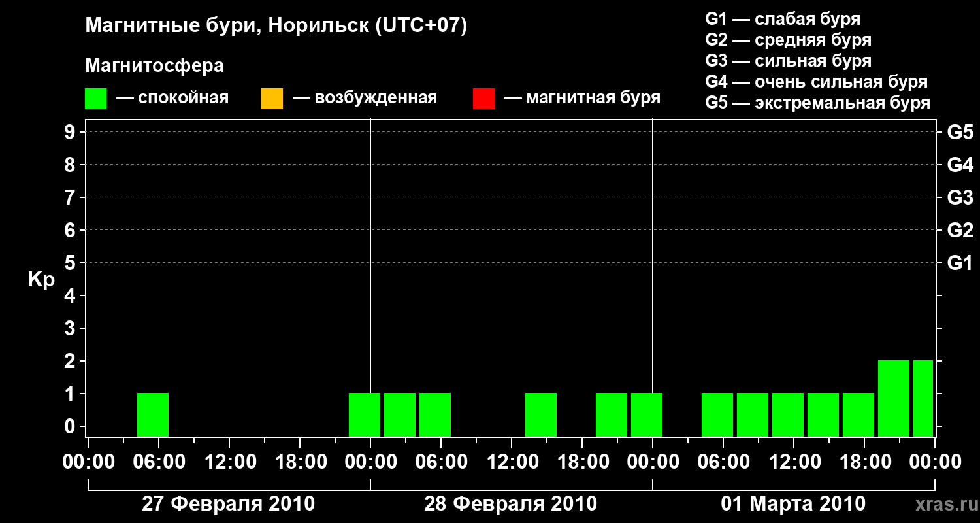Click the '01 Марта 2010' date label
Image resolution: width=980 pixels, height=523 pixels.
793,504
